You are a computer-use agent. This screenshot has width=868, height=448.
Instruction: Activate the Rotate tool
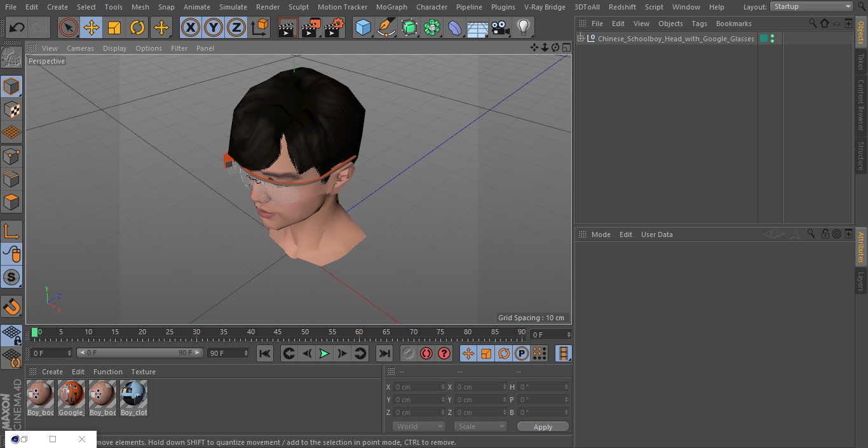137,27
